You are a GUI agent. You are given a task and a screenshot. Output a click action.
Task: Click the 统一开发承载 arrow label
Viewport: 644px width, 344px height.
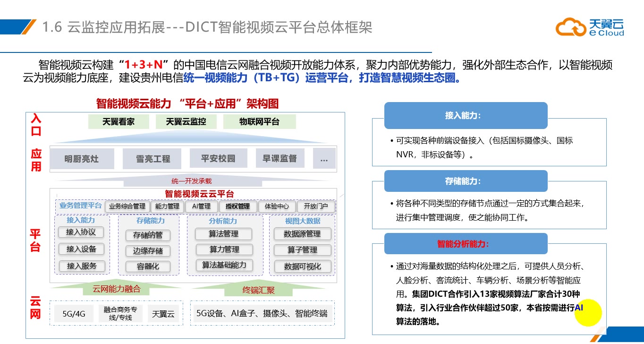192,181
